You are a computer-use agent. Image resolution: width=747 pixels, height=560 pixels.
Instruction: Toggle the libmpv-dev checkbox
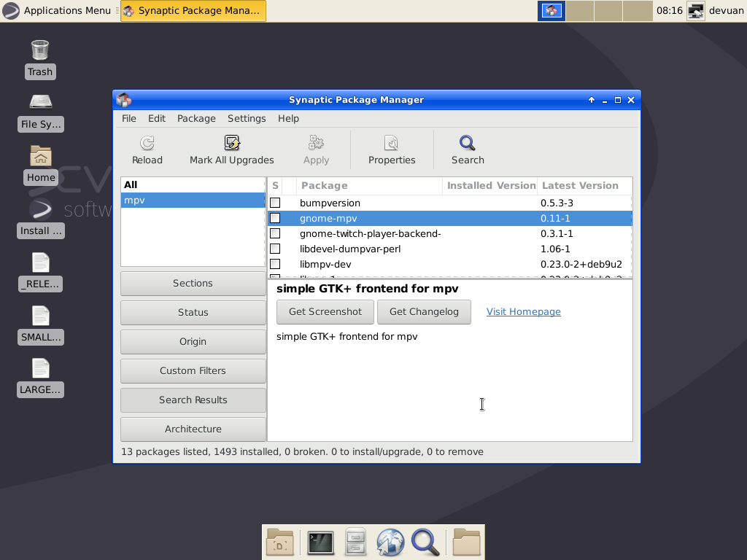(x=275, y=264)
